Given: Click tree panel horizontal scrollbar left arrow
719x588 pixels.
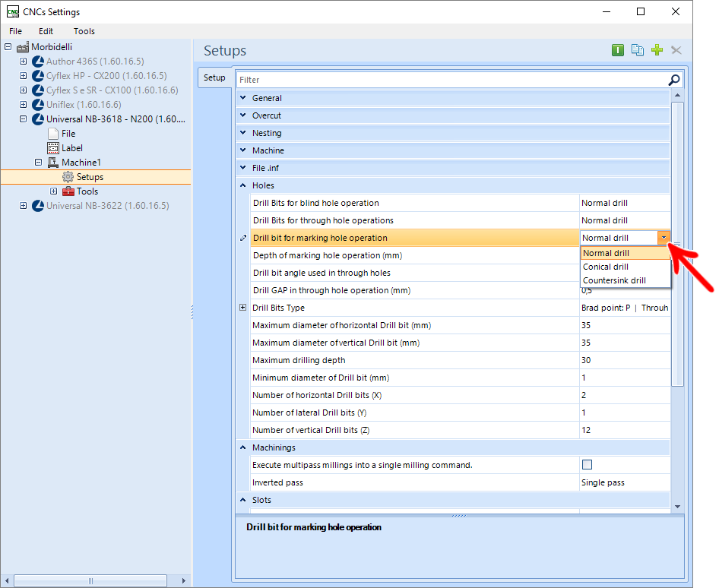Looking at the screenshot, I should click(x=7, y=580).
